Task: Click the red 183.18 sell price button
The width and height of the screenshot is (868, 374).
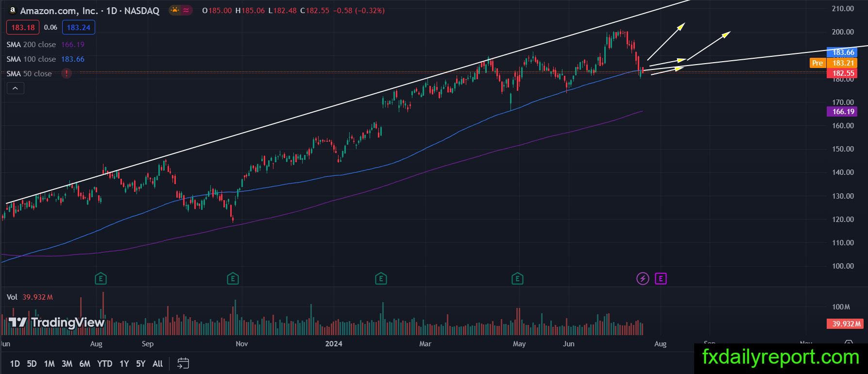Action: tap(23, 27)
